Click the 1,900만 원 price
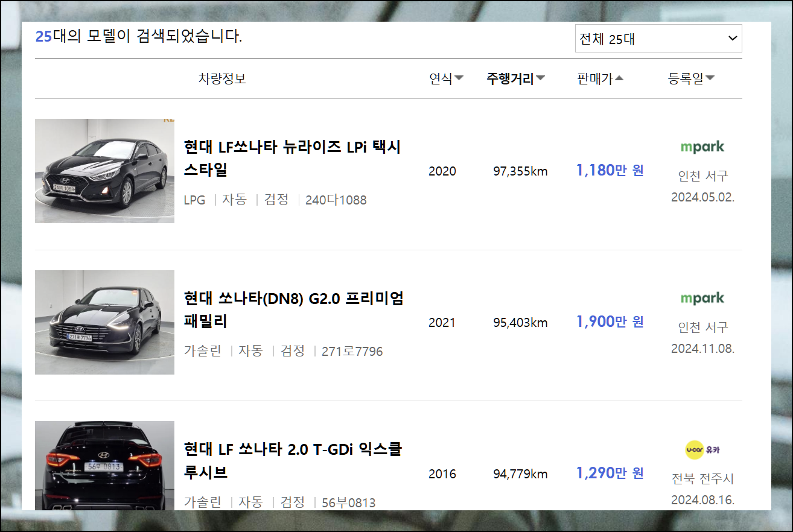This screenshot has width=793, height=532. click(610, 322)
